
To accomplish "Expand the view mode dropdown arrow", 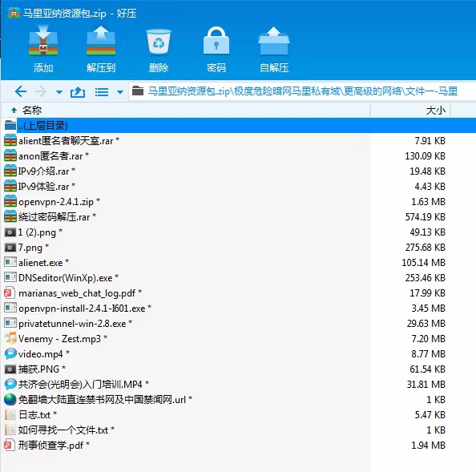I will [120, 91].
